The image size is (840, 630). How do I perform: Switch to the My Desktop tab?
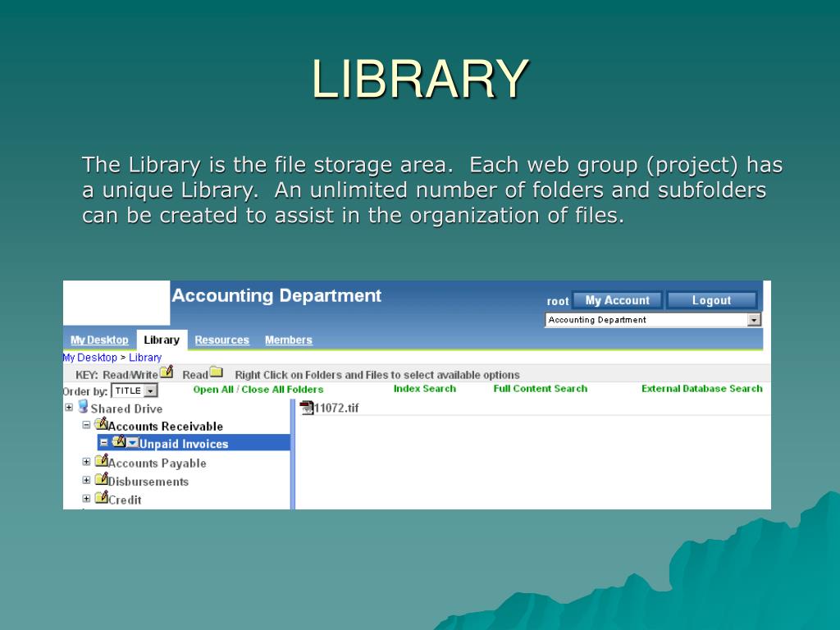click(99, 340)
